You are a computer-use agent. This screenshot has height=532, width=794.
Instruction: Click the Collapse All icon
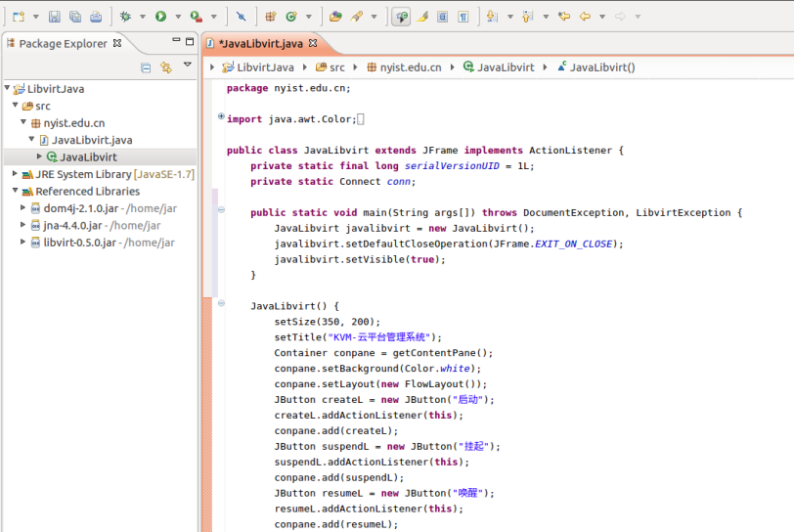click(x=146, y=67)
